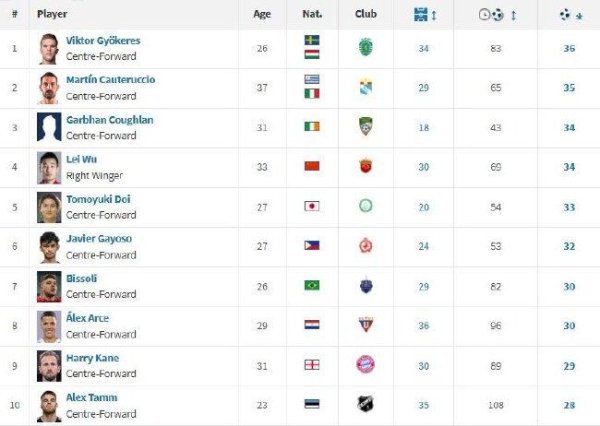Click the Brazil flag in Bissoli's row
The image size is (600, 426).
312,285
